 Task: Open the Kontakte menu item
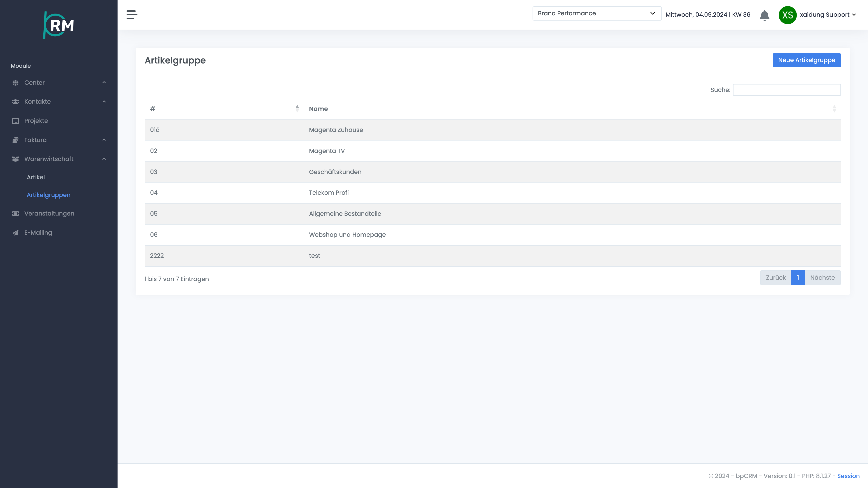[x=37, y=102]
